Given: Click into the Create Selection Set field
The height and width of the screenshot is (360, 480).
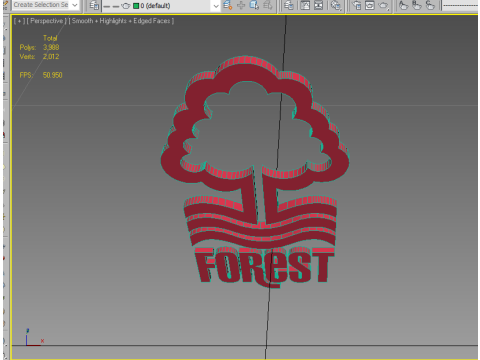Looking at the screenshot, I should coord(41,5).
